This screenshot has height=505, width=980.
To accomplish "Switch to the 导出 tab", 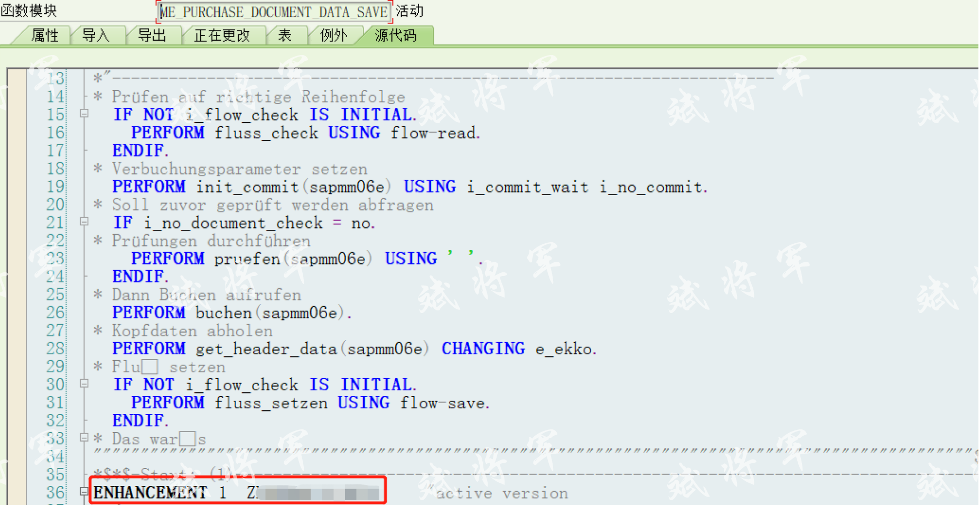I will (x=152, y=35).
